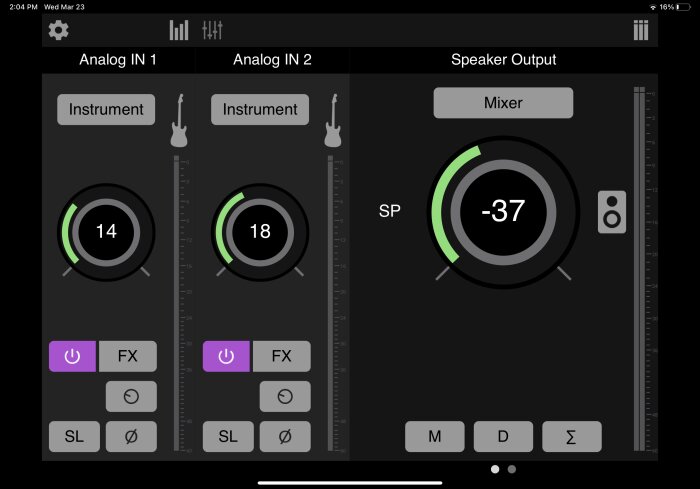Click the Speaker Output level meter

pos(639,269)
